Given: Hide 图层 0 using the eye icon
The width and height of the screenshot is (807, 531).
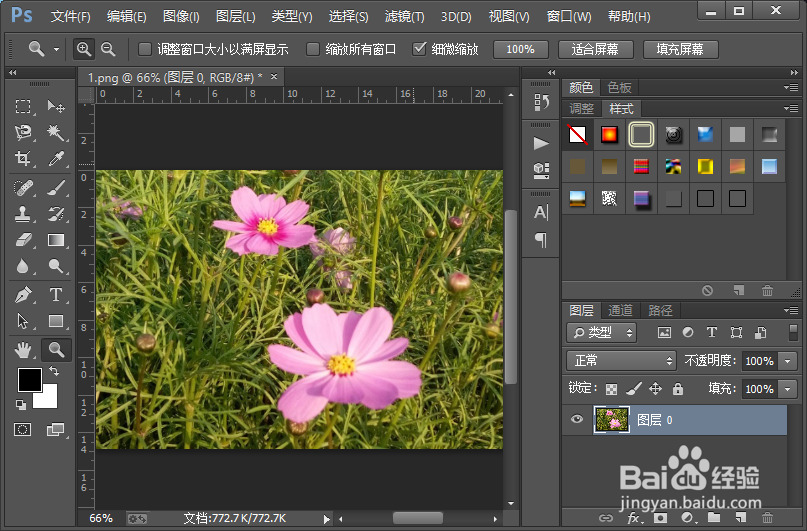Looking at the screenshot, I should click(x=577, y=419).
